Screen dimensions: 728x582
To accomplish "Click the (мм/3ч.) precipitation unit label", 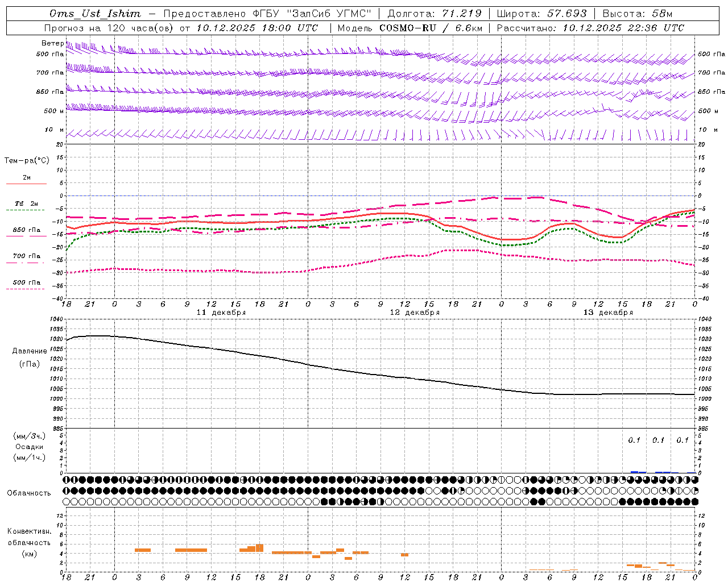I will [x=30, y=436].
